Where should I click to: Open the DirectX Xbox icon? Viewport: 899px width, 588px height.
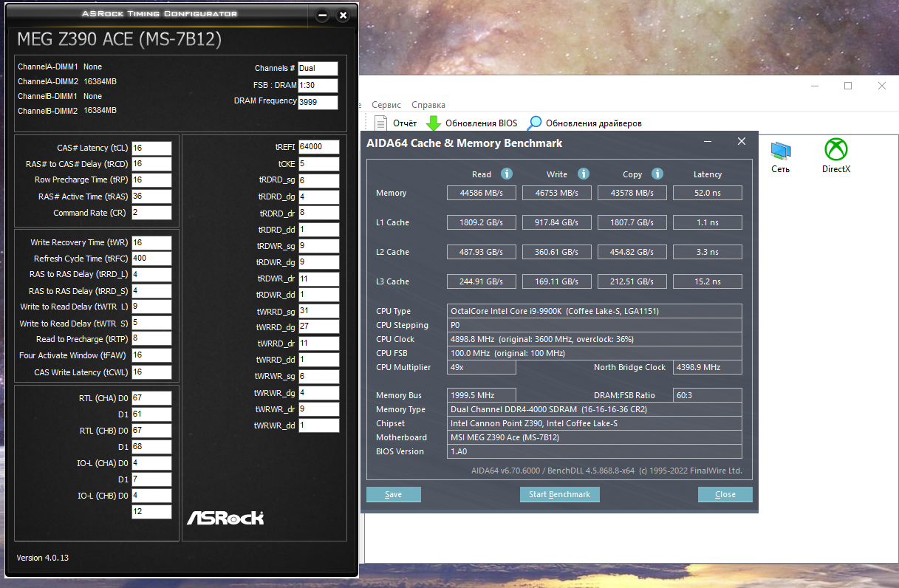coord(835,157)
